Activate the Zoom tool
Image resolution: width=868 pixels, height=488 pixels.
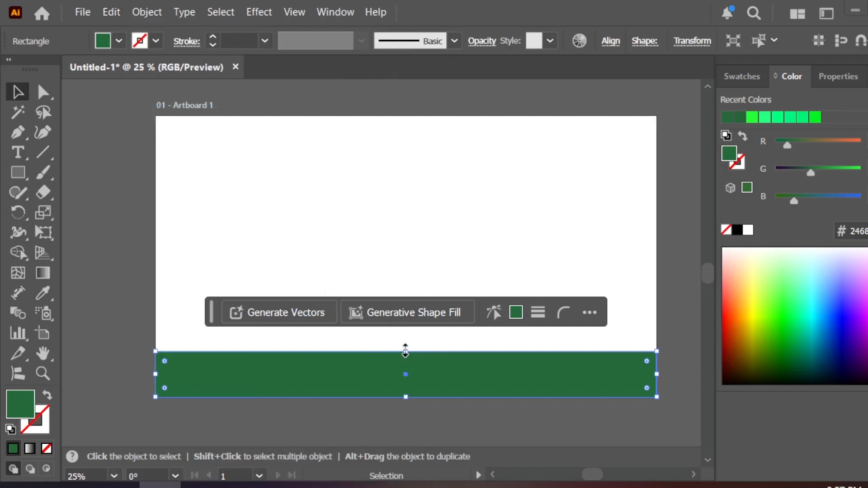[x=43, y=373]
